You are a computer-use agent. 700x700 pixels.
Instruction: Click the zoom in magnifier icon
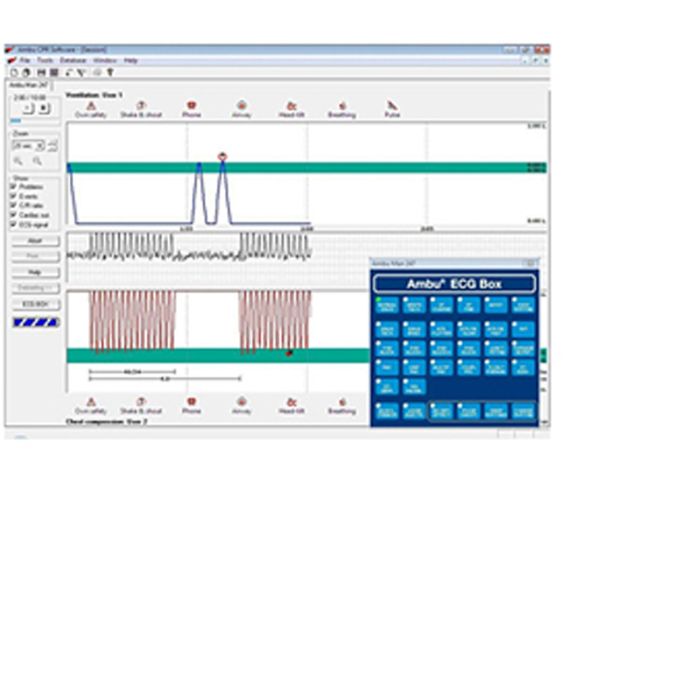point(18,161)
